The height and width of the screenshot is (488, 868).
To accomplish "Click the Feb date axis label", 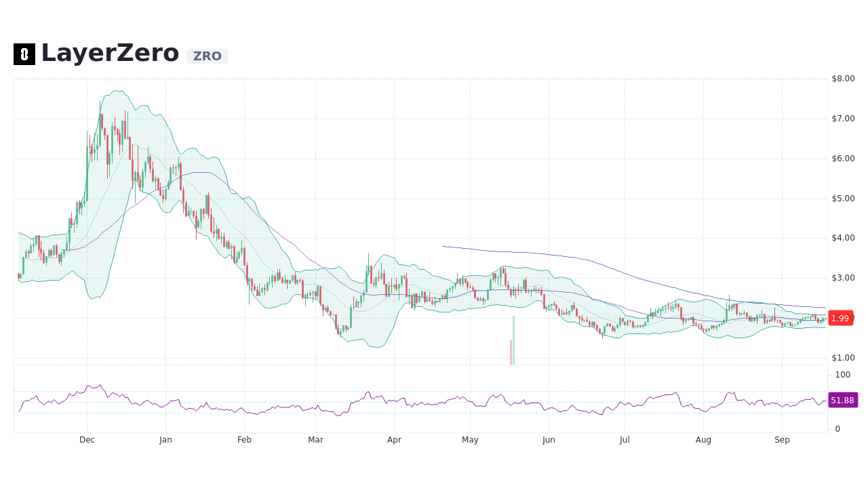I will pyautogui.click(x=244, y=440).
